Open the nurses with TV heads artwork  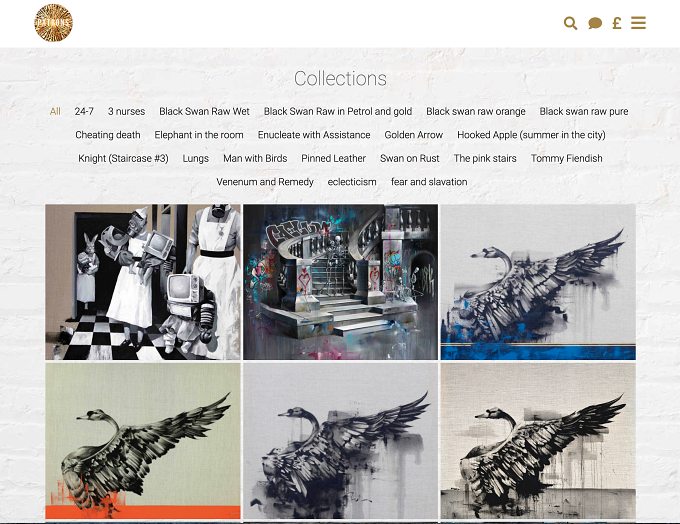[143, 282]
